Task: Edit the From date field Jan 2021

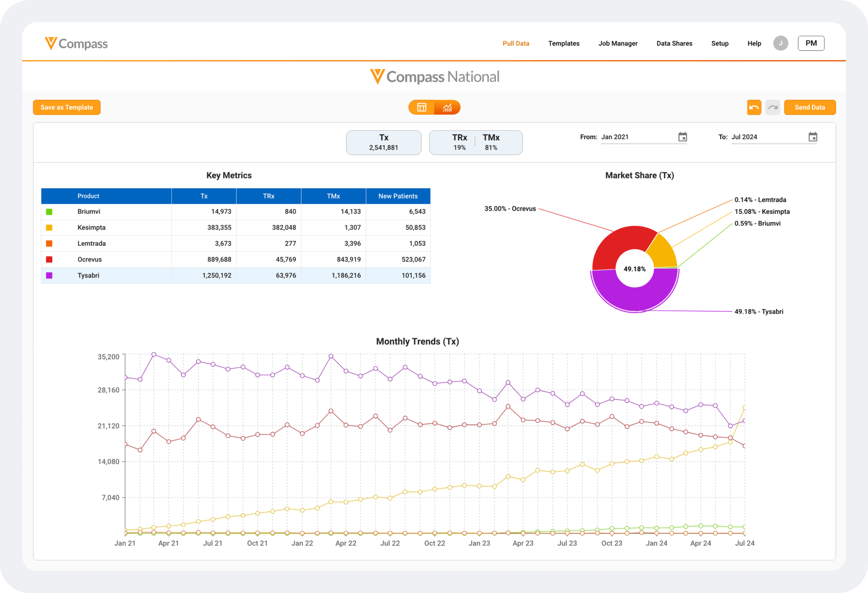Action: pos(637,137)
